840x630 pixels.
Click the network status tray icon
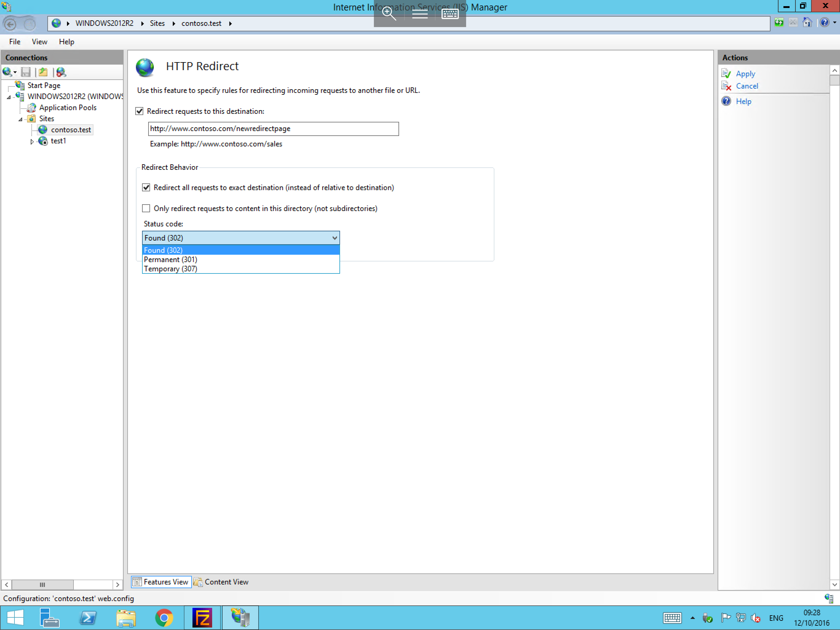[741, 618]
